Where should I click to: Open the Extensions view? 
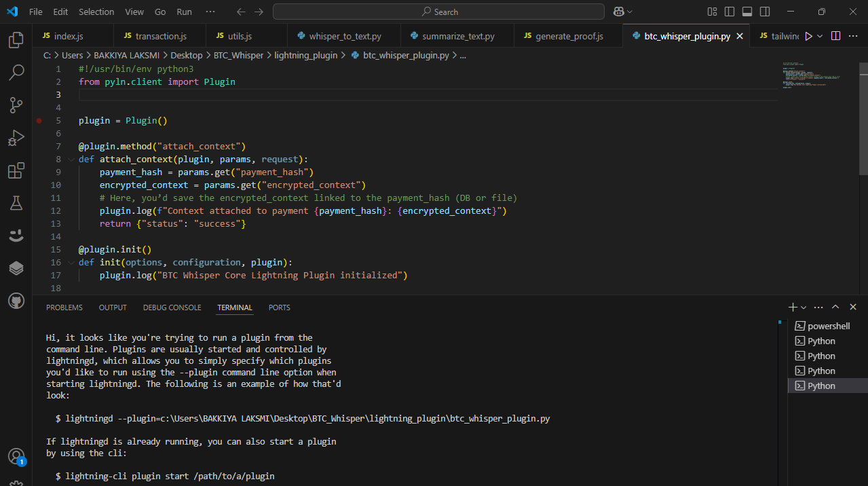click(x=16, y=170)
